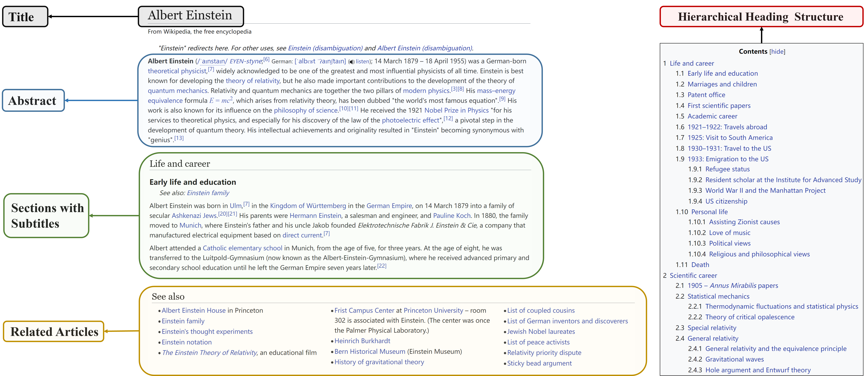Click "Einstein notation" in See also

pos(187,342)
